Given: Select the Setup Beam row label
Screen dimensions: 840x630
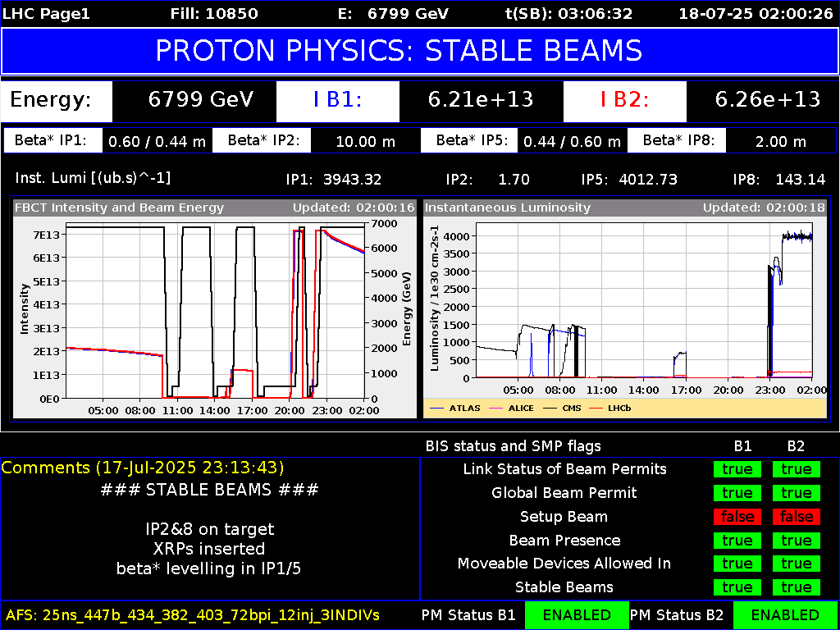Looking at the screenshot, I should pyautogui.click(x=564, y=517).
